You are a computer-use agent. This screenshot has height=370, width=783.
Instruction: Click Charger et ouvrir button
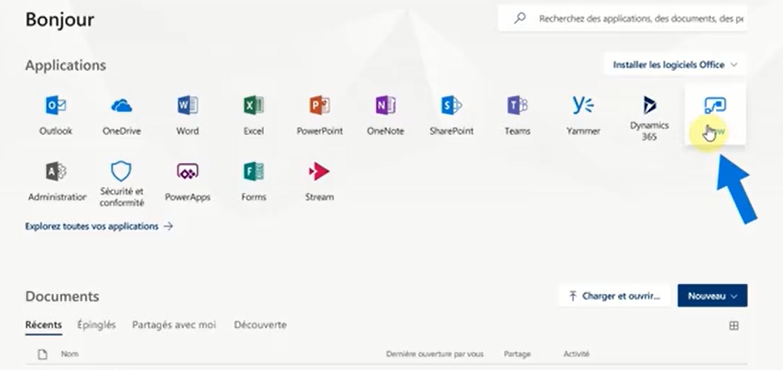click(614, 296)
